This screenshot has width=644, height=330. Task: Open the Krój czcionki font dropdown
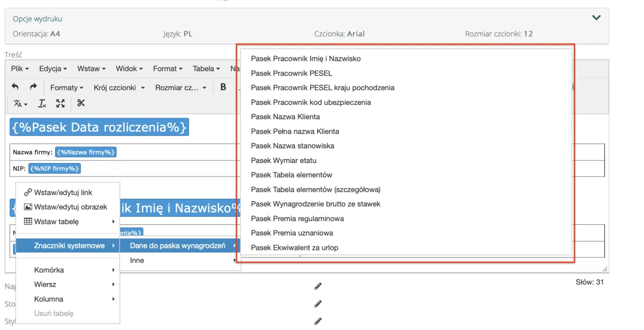pyautogui.click(x=119, y=88)
